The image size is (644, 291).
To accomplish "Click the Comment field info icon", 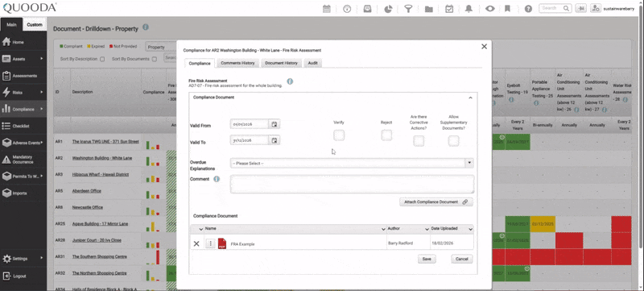I will [x=217, y=179].
